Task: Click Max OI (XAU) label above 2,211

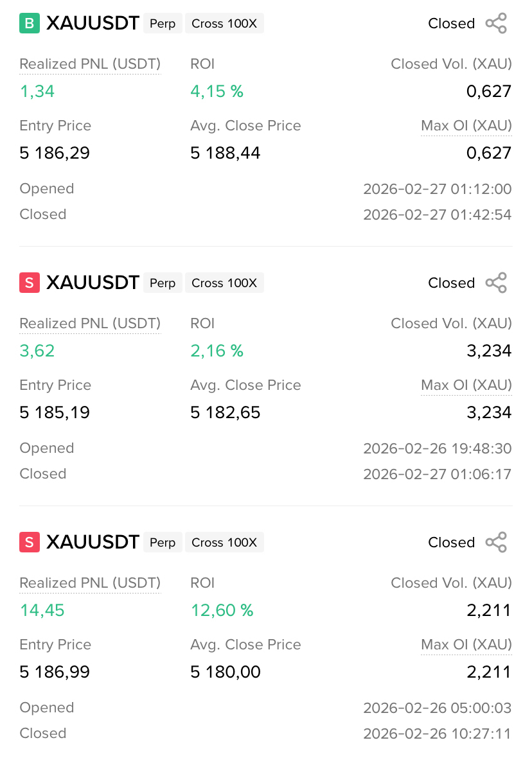Action: coord(466,645)
